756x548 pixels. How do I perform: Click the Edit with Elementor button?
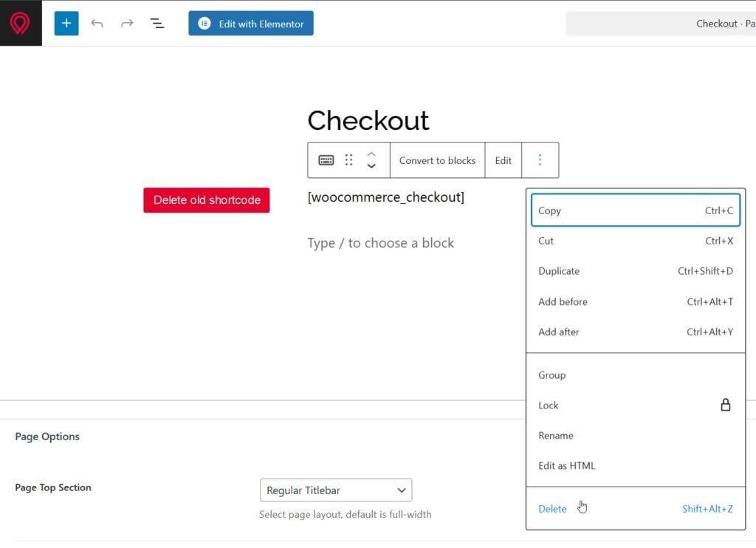pyautogui.click(x=251, y=24)
